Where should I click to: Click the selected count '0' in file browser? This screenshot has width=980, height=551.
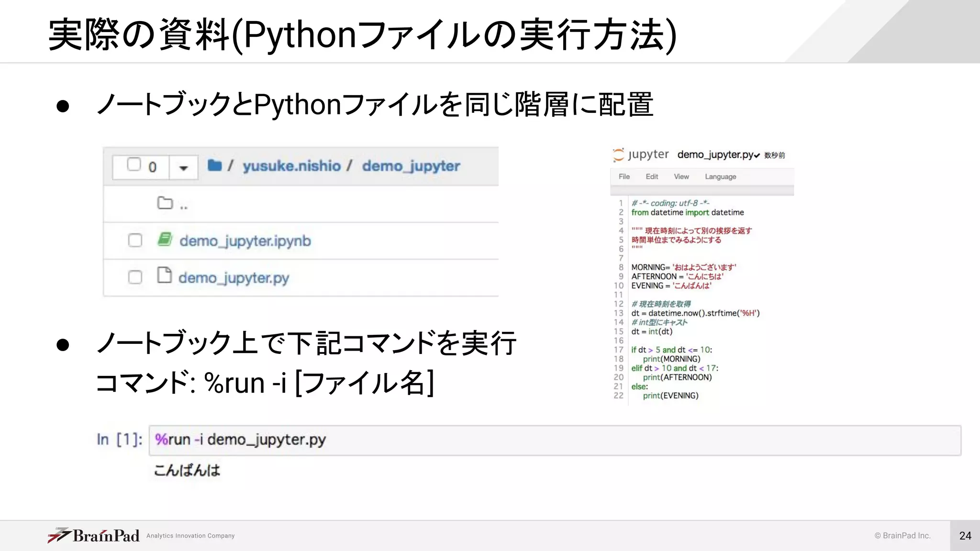pyautogui.click(x=153, y=167)
